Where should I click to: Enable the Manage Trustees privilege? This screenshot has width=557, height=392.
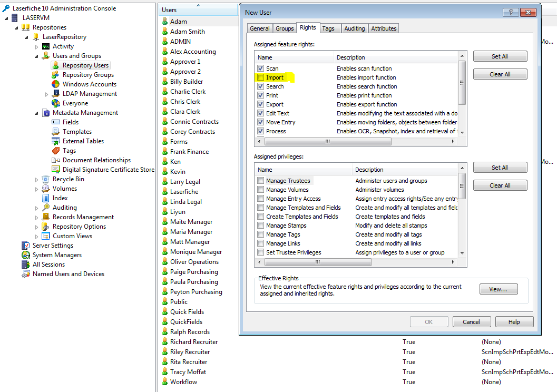(x=260, y=180)
